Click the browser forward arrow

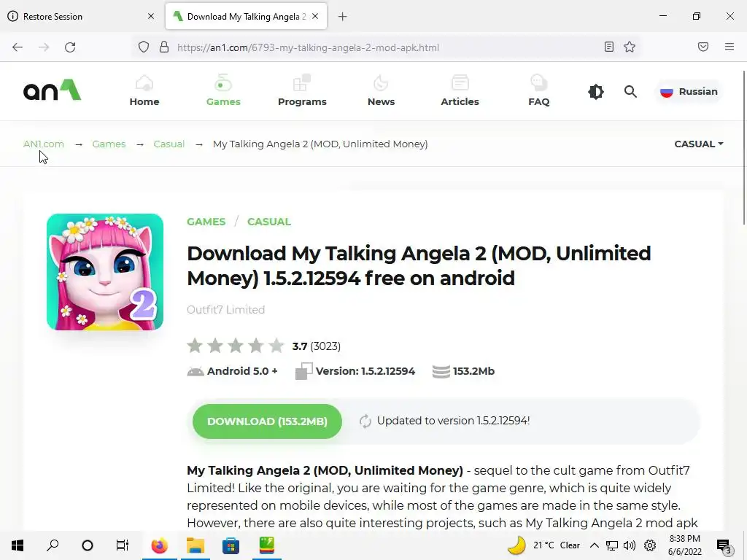click(44, 47)
